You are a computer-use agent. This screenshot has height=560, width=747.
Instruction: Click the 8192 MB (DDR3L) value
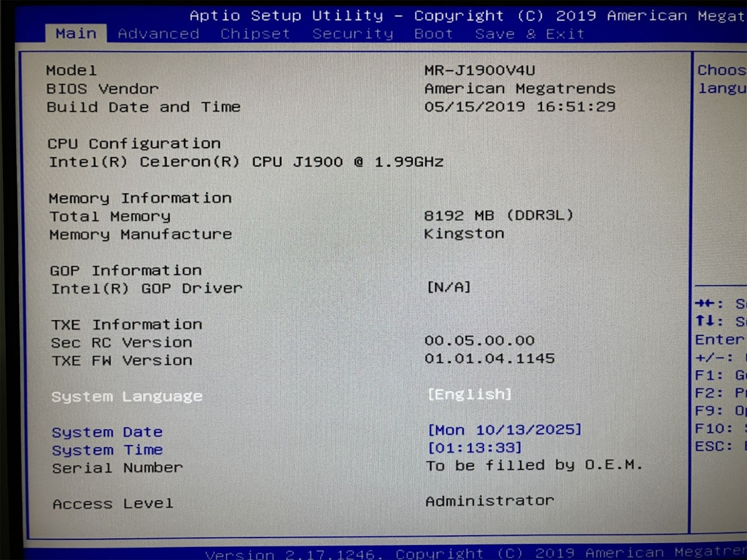(499, 215)
